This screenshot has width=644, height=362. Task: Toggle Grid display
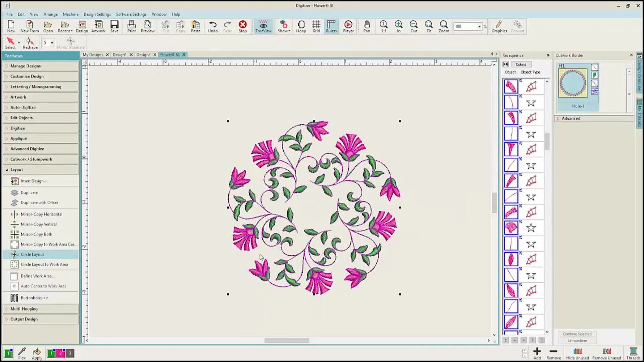pyautogui.click(x=316, y=26)
